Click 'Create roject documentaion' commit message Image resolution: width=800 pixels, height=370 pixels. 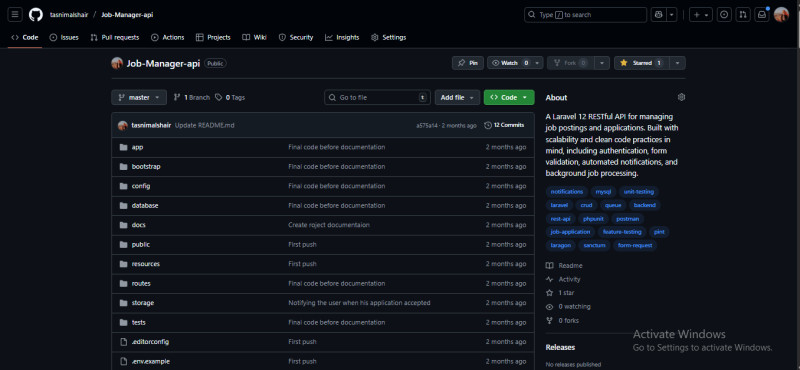pos(329,225)
